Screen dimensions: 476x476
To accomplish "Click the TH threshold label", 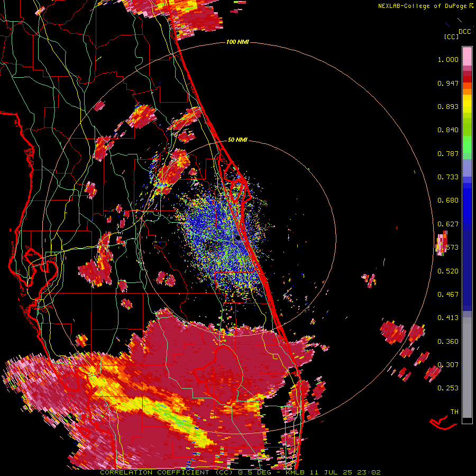I will (x=454, y=411).
